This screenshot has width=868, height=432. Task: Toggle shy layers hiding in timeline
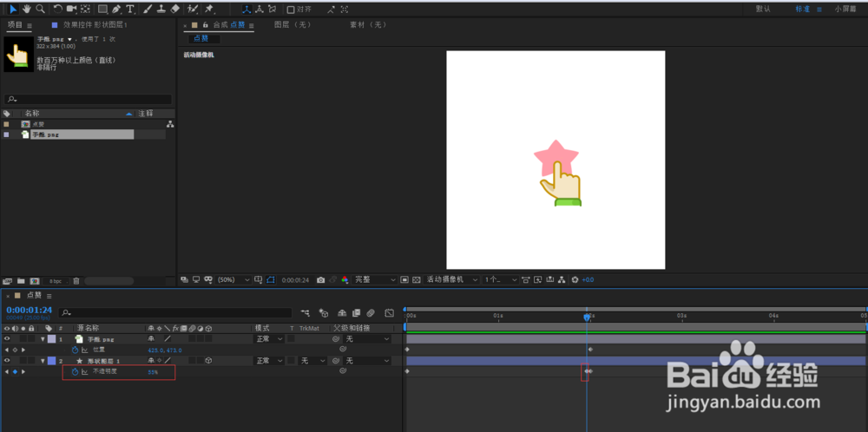342,313
